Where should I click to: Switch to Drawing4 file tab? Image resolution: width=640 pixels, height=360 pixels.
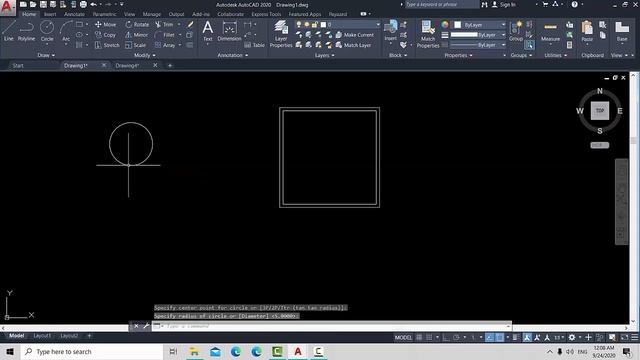[127, 65]
